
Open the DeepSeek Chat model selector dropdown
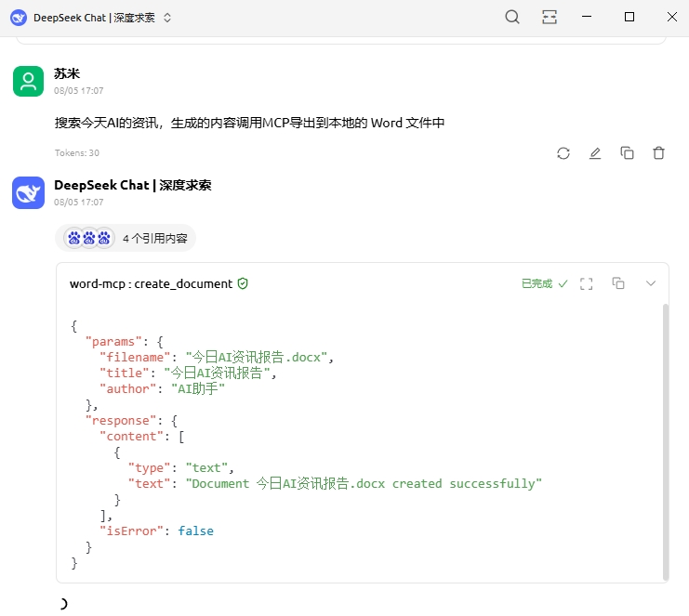(x=167, y=18)
